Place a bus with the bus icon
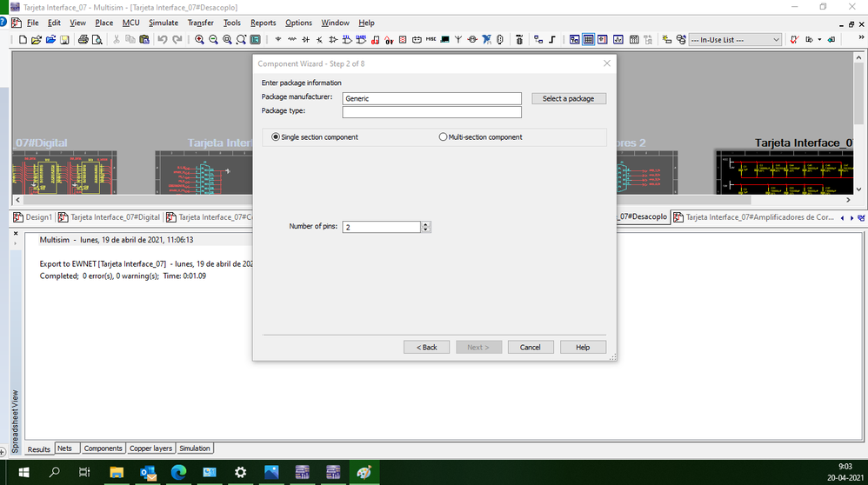The height and width of the screenshot is (485, 868). (552, 39)
